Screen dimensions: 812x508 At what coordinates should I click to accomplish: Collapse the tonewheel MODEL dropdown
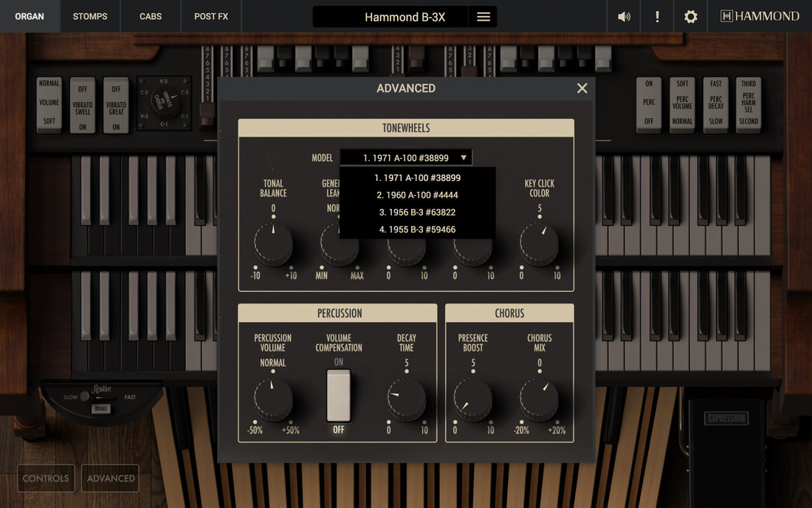[406, 157]
